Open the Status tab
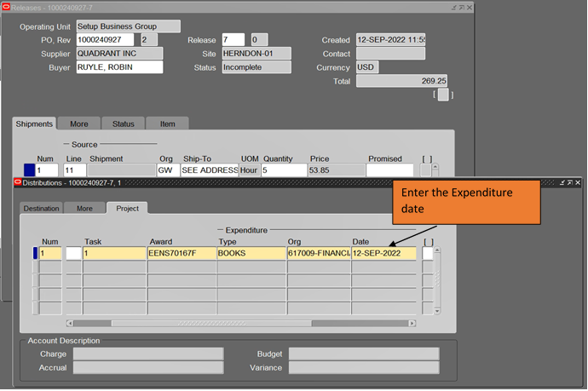 [x=123, y=124]
